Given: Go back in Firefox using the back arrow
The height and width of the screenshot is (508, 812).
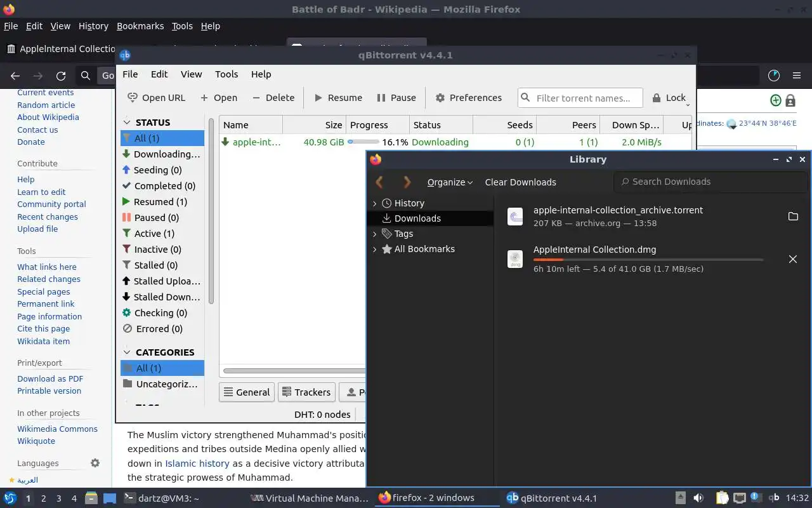Looking at the screenshot, I should click(15, 76).
